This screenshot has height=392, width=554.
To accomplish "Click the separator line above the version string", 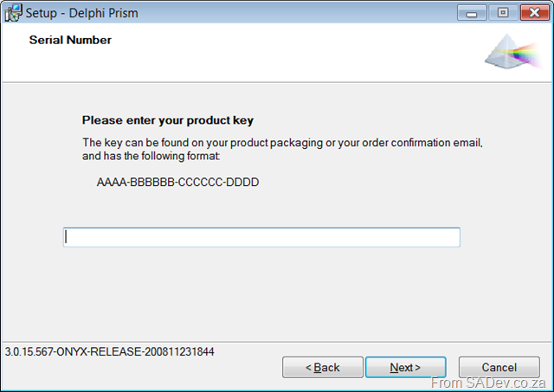I will (277, 342).
